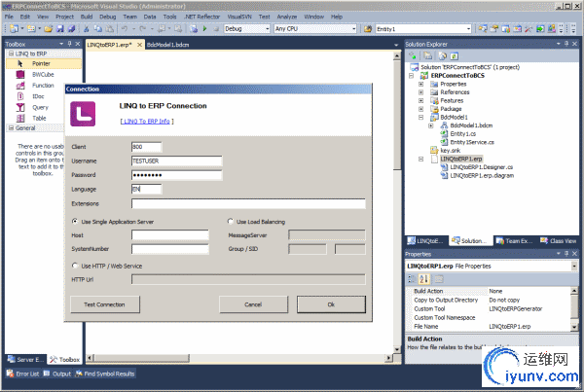
Task: Select the BWCube toolbox item
Action: (44, 75)
